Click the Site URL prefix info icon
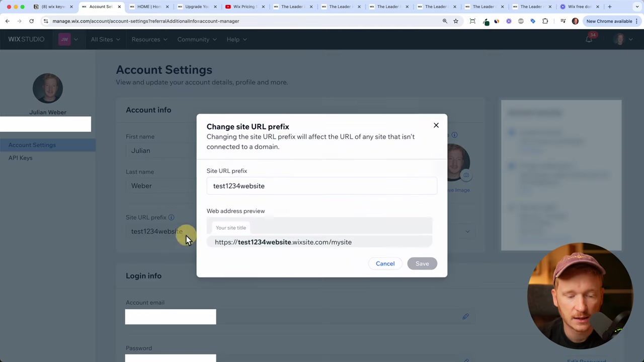The width and height of the screenshot is (644, 362). pyautogui.click(x=171, y=217)
